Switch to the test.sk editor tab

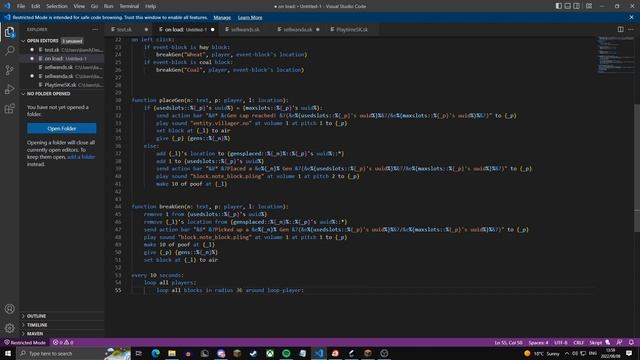(129, 29)
